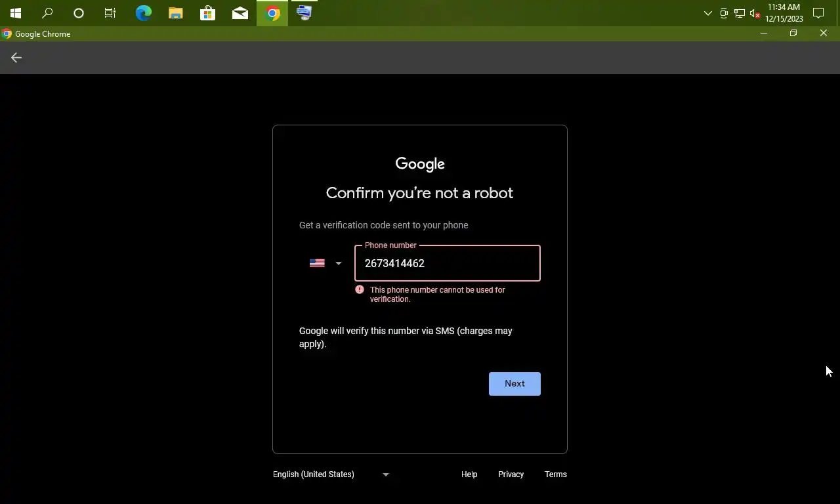Open the Privacy link
840x504 pixels.
511,474
